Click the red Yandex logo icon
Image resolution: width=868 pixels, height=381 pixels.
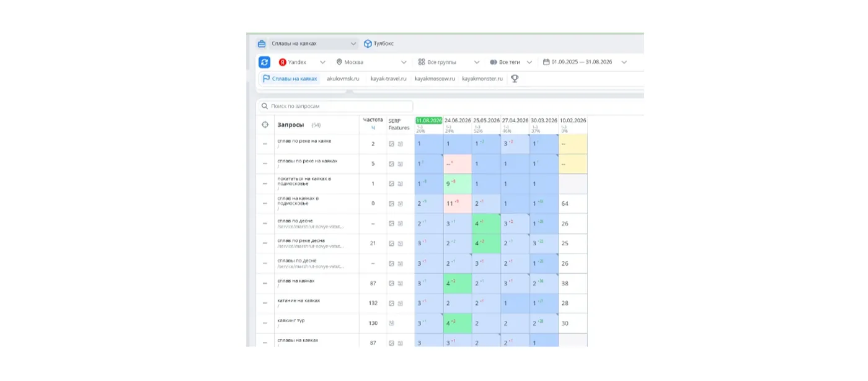(x=283, y=62)
